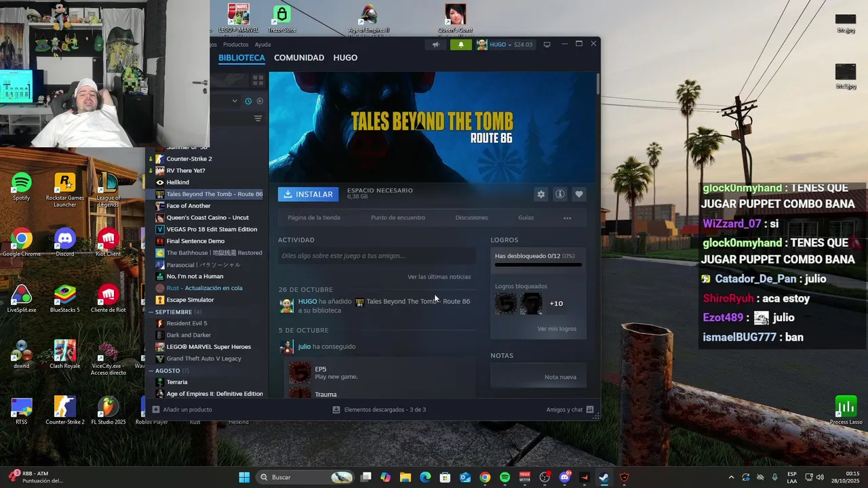Go to COMUNIDAD tab
This screenshot has height=488, width=868.
[299, 58]
